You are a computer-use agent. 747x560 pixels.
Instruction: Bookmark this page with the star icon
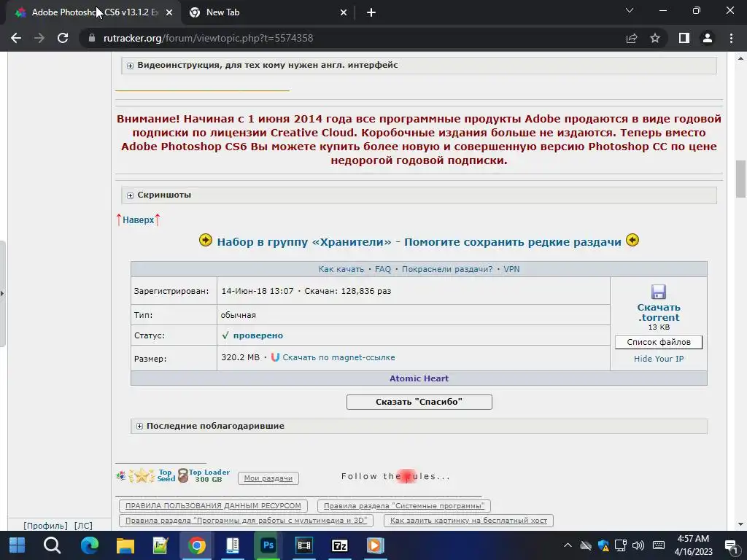click(x=655, y=38)
